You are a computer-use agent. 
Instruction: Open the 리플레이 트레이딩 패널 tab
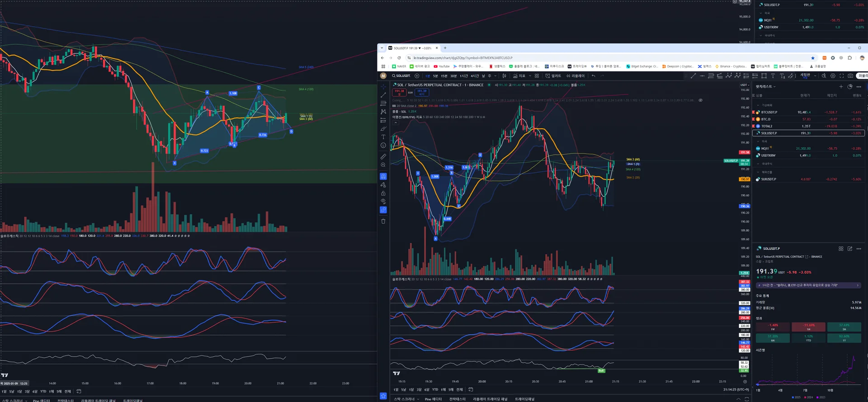[x=490, y=399]
